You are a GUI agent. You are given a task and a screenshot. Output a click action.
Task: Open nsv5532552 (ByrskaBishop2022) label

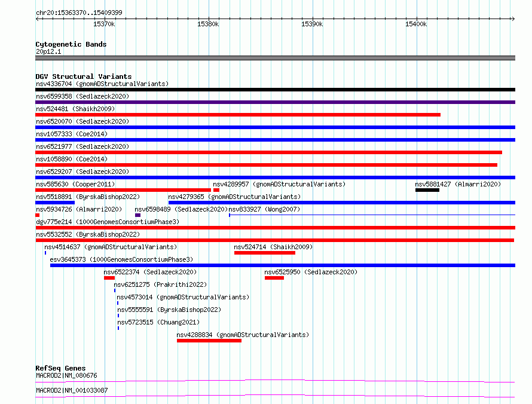(x=88, y=234)
